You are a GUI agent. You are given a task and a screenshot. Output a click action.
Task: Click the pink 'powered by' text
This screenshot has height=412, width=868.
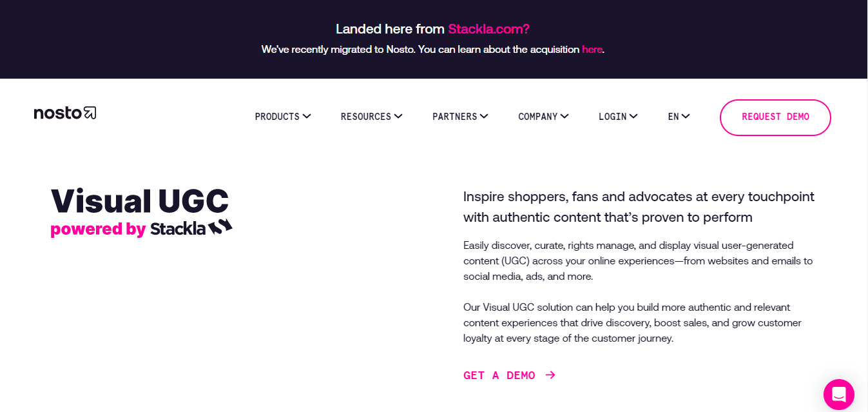[98, 228]
